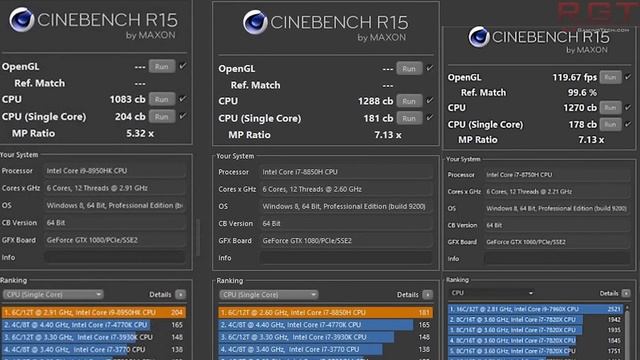Screen dimensions: 640x360
Task: Click Cinebench logo icon in middle window
Action: click(x=255, y=22)
